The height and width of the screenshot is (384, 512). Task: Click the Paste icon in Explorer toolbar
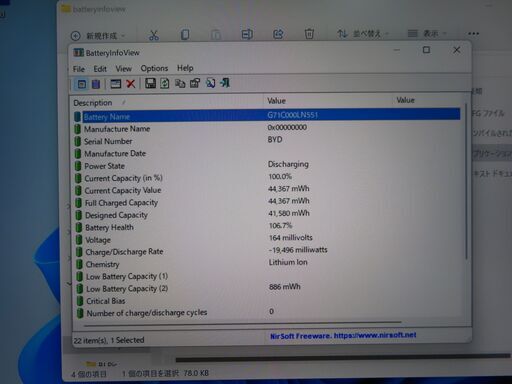216,34
